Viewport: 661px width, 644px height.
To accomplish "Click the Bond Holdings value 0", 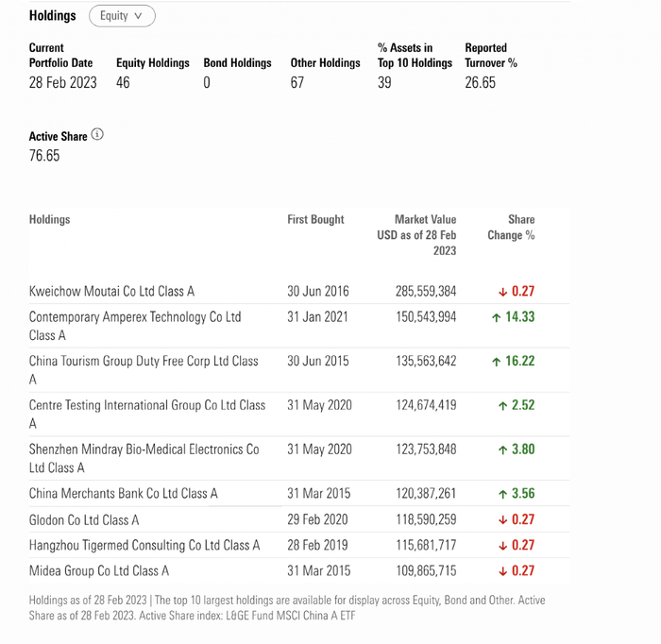I will (207, 82).
